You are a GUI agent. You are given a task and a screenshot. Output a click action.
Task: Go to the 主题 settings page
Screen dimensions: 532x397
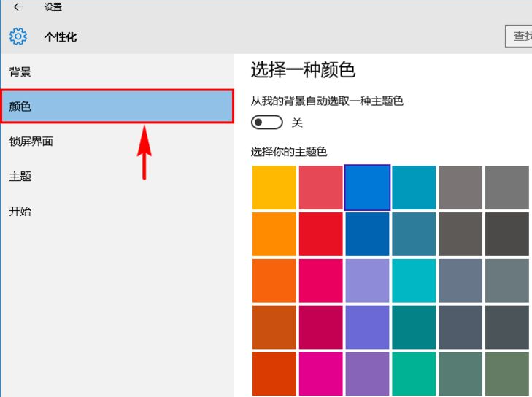(x=20, y=177)
